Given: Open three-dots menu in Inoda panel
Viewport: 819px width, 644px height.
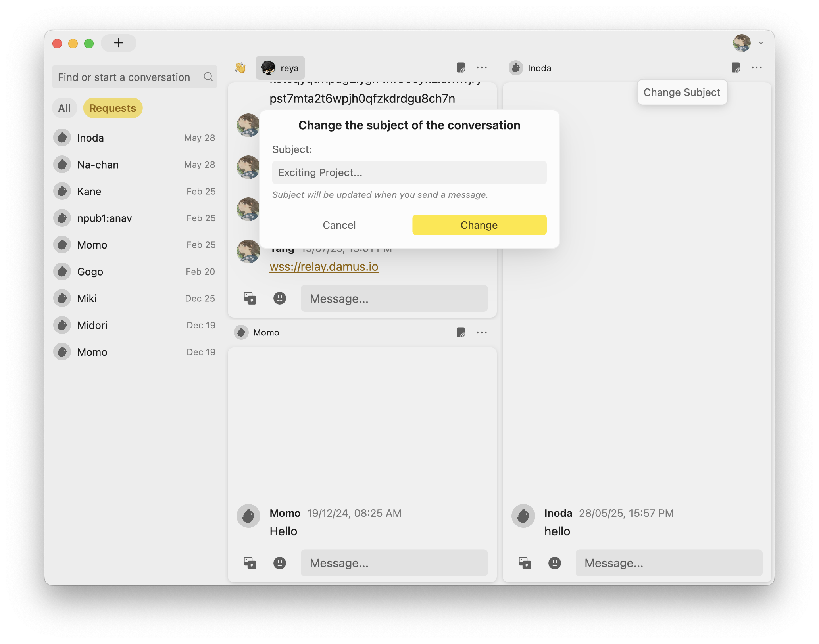Looking at the screenshot, I should [756, 68].
